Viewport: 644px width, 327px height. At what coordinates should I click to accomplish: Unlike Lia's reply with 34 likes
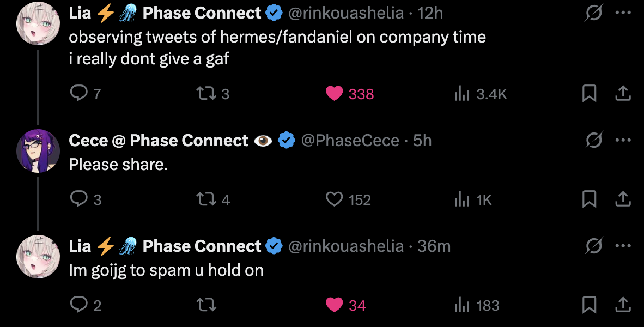[334, 305]
